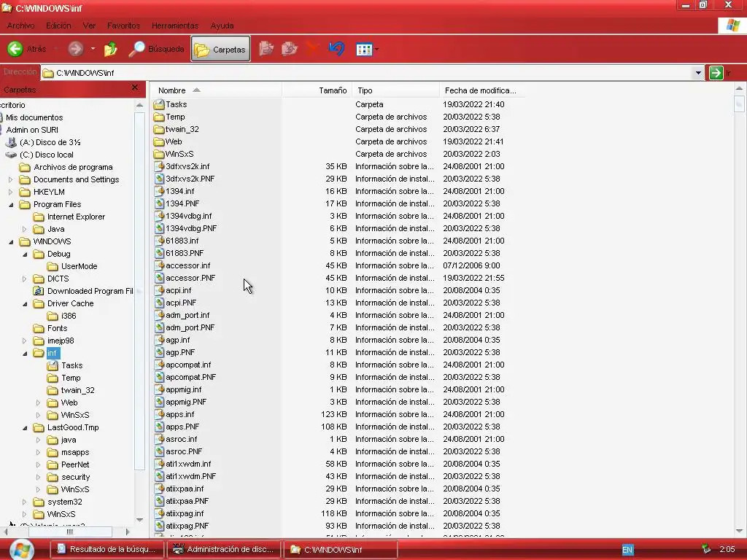Open the Archivo menu
The image size is (747, 560).
20,26
